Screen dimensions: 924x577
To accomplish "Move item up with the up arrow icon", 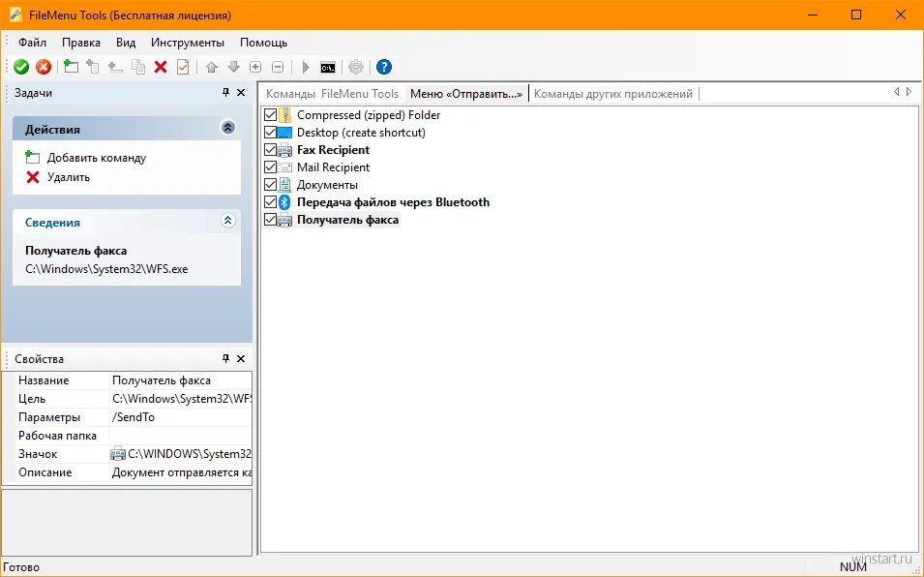I will coord(212,67).
